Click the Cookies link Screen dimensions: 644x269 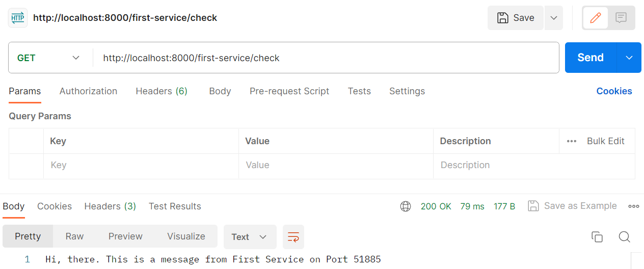[614, 91]
